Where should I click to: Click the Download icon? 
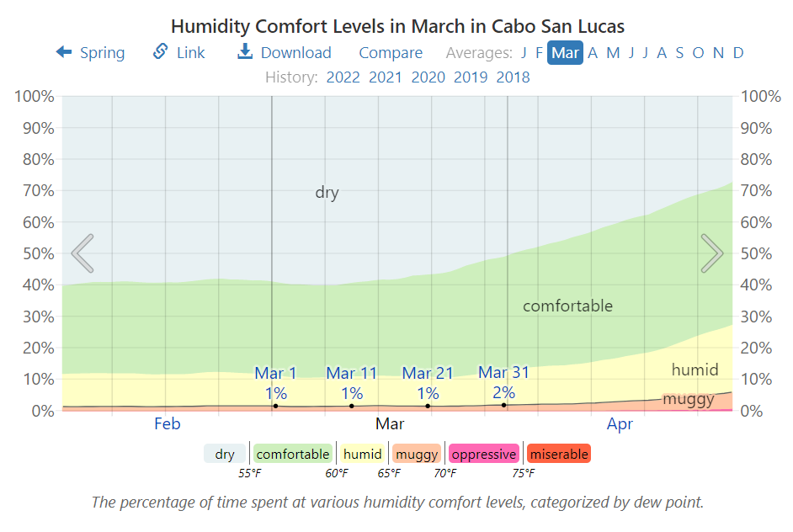pos(245,52)
